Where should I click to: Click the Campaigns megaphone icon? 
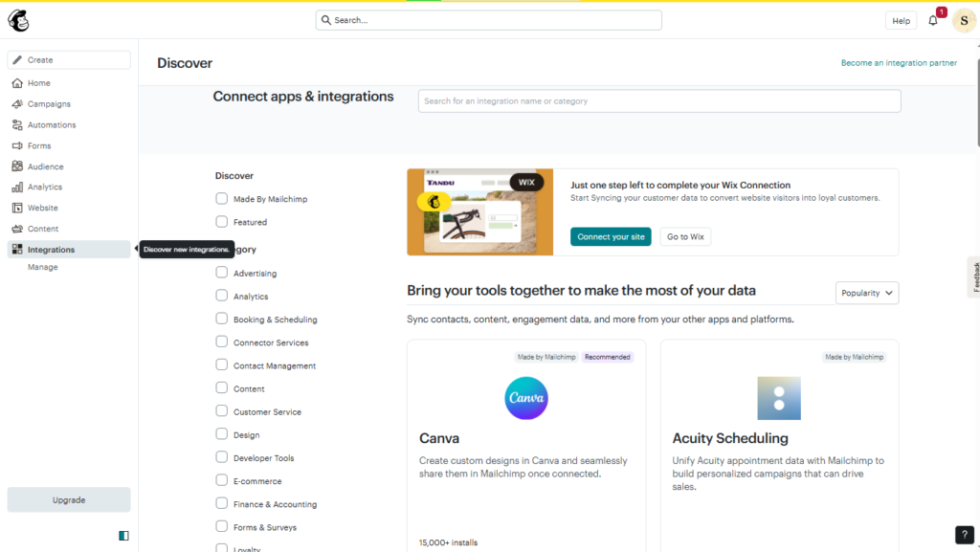click(x=17, y=103)
